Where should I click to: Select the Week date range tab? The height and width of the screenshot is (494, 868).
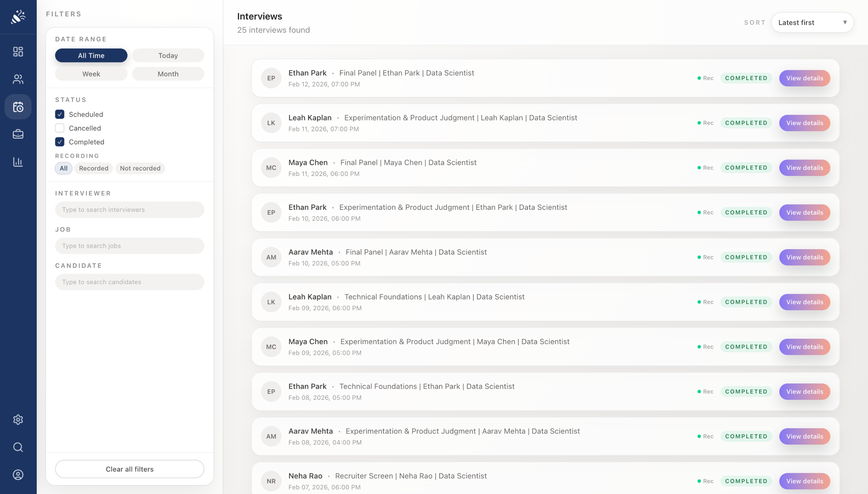tap(91, 74)
